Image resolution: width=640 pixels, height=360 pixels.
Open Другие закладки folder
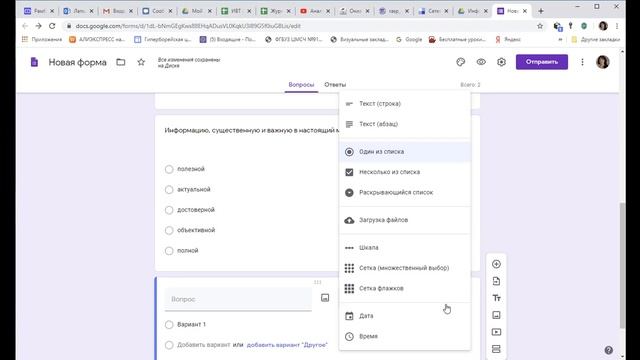pyautogui.click(x=596, y=39)
